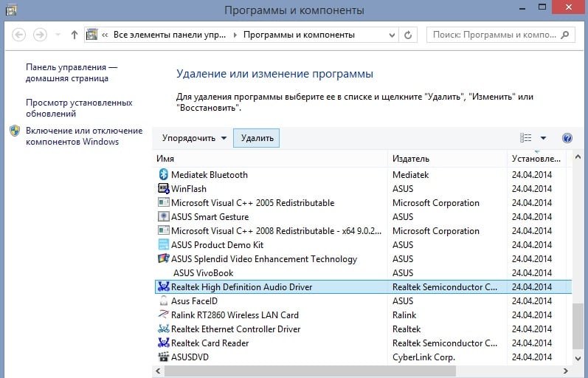Click the ASUS Product Demo Kit icon

(x=164, y=245)
